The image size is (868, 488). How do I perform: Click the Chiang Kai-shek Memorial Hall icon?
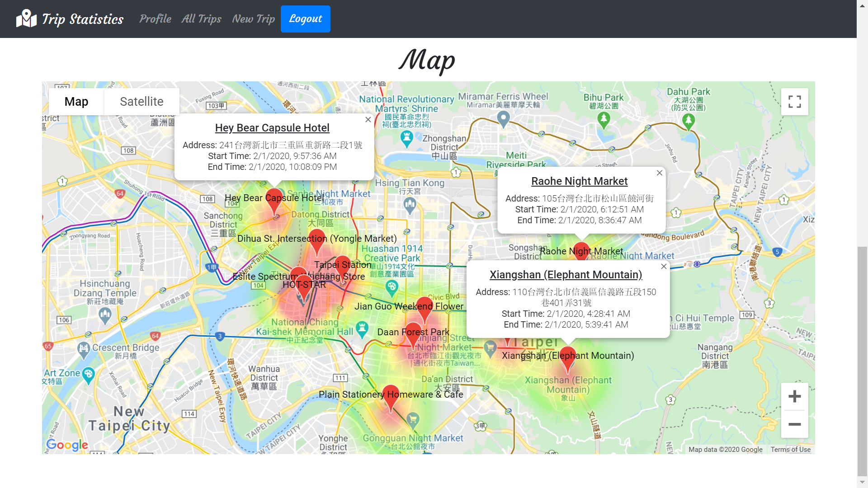pyautogui.click(x=362, y=329)
